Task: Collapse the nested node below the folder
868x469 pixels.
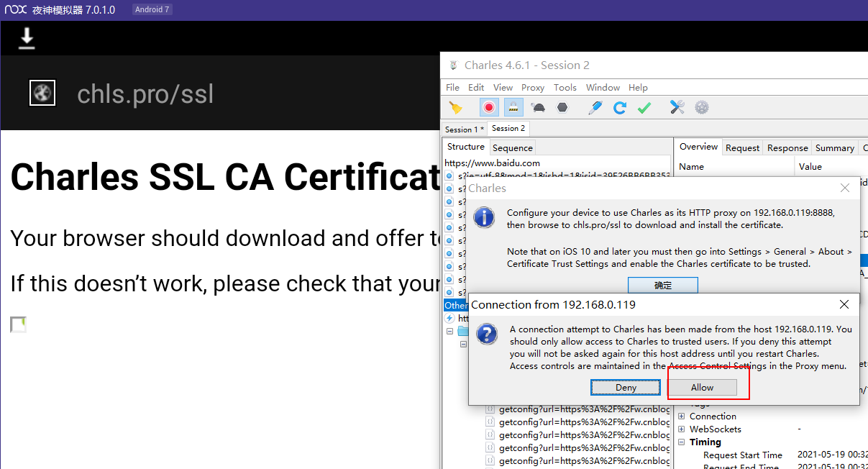Action: point(464,344)
